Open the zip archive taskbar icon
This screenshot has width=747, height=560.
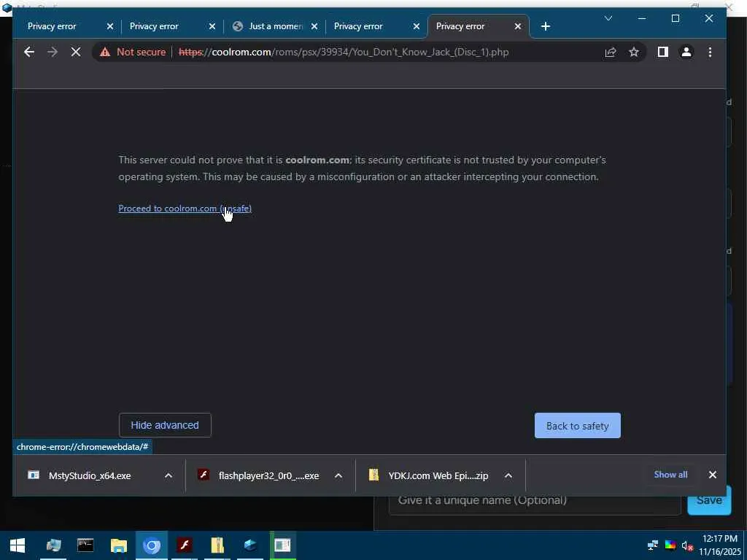coord(217,545)
